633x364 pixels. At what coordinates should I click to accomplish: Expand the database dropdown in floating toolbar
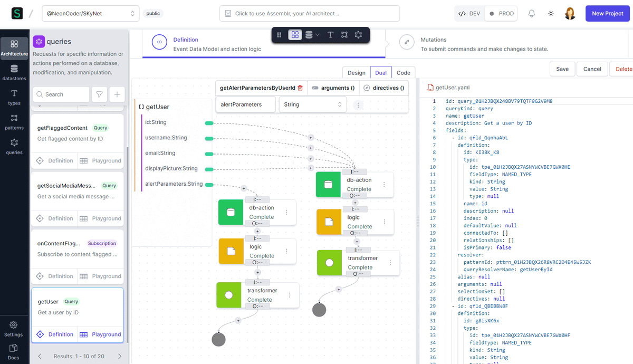[x=312, y=35]
